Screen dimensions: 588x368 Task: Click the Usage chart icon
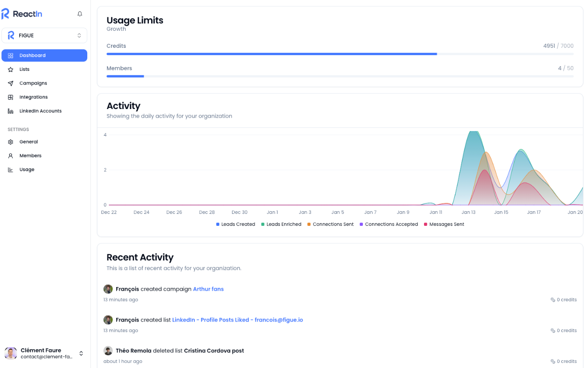tap(11, 170)
